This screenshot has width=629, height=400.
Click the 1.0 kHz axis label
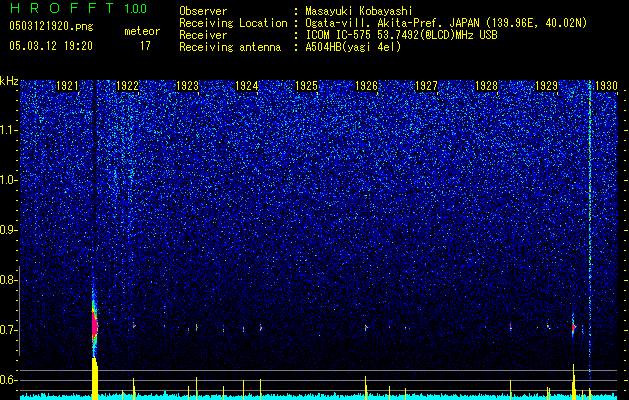click(x=9, y=180)
